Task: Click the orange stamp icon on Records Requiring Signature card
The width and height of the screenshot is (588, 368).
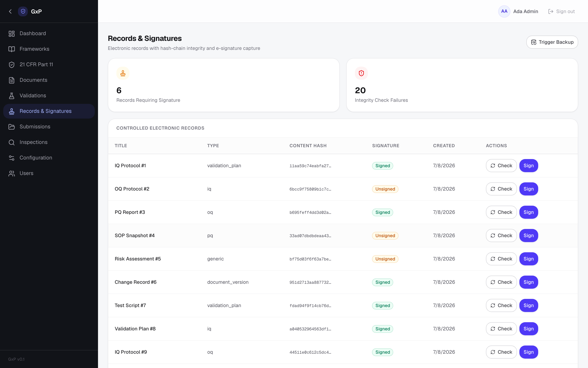Action: (x=123, y=73)
